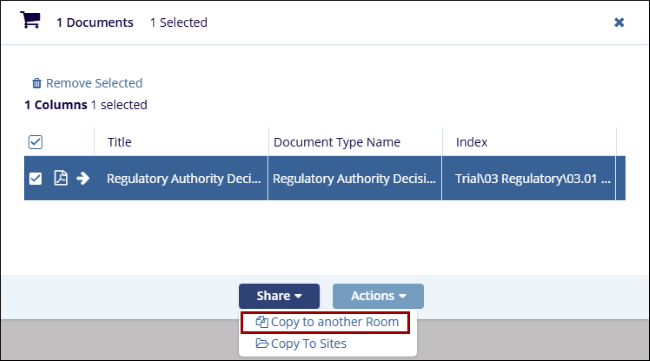This screenshot has width=650, height=361.
Task: Click the folder icon next to Copy To Sites
Action: click(262, 344)
